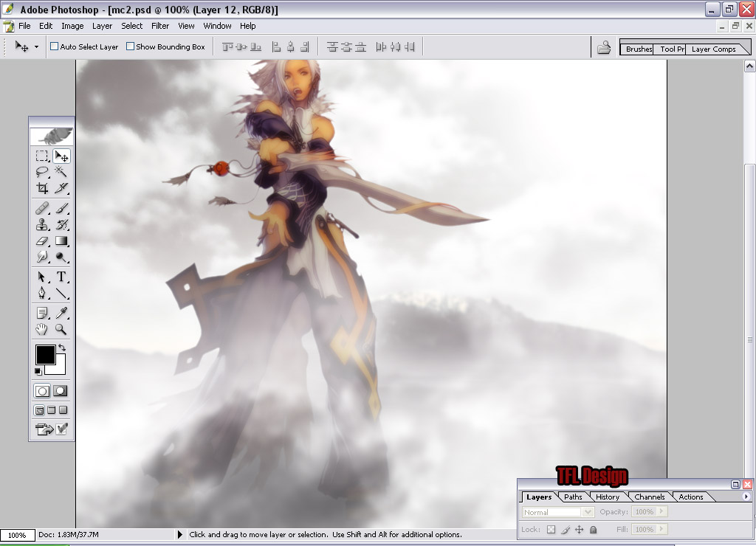Open the Move tool preset picker arrow
756x546 pixels.
(x=36, y=46)
